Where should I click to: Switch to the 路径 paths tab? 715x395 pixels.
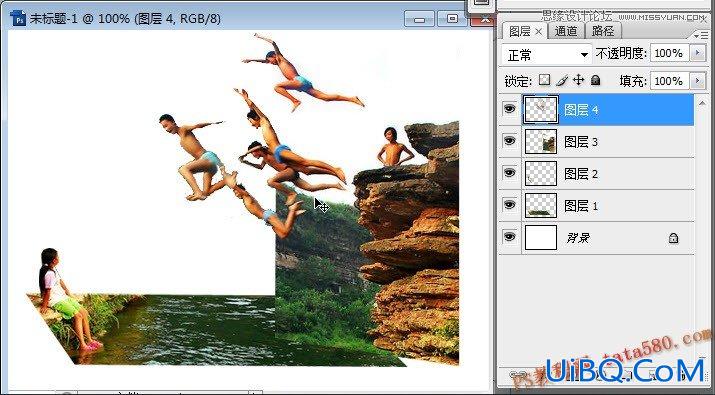602,31
